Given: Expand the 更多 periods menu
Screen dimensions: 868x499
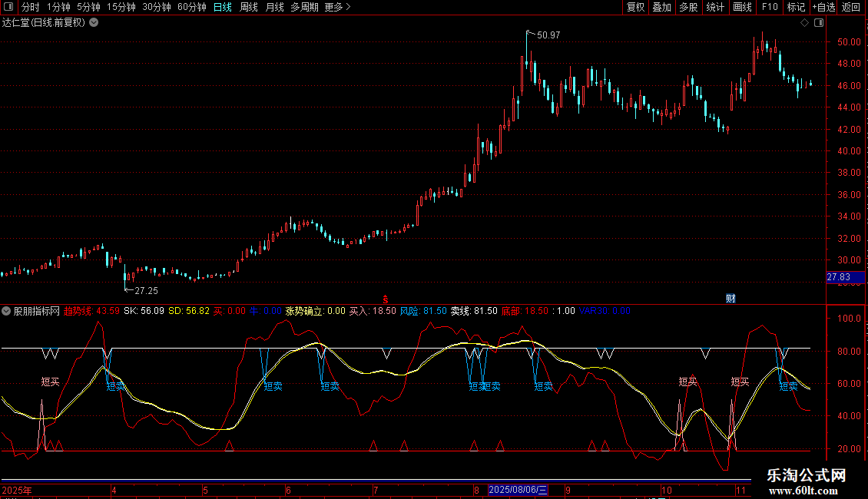Looking at the screenshot, I should [x=337, y=7].
